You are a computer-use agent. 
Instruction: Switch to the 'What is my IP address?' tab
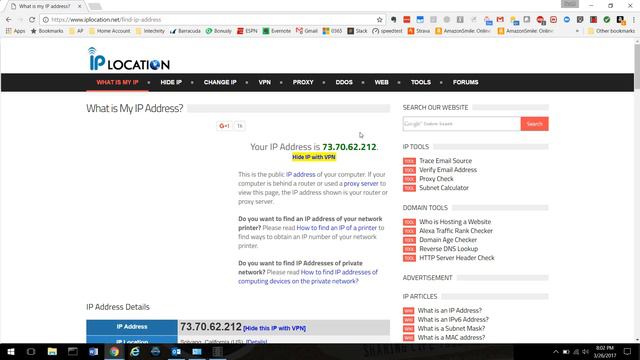coord(46,7)
